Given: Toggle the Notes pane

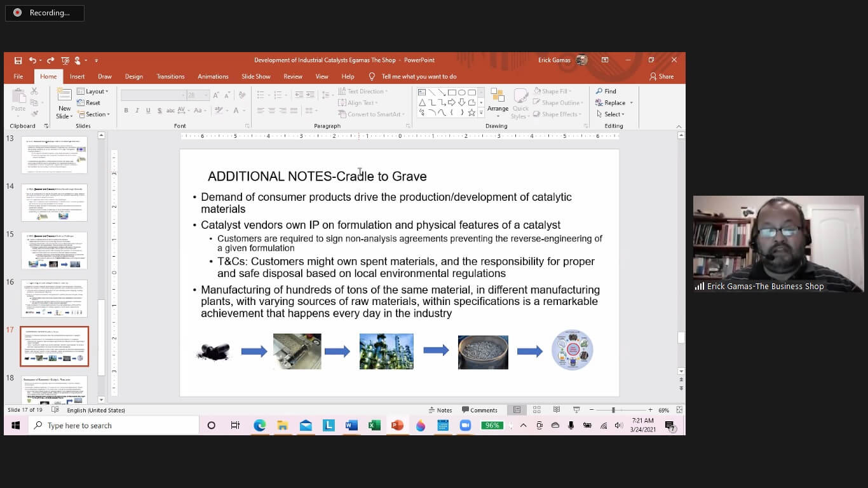Looking at the screenshot, I should (x=440, y=410).
